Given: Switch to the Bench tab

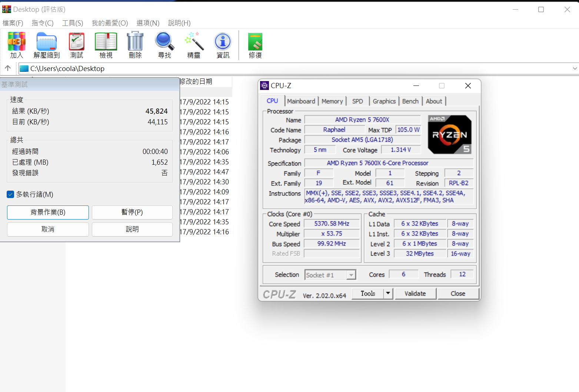Looking at the screenshot, I should [x=410, y=101].
